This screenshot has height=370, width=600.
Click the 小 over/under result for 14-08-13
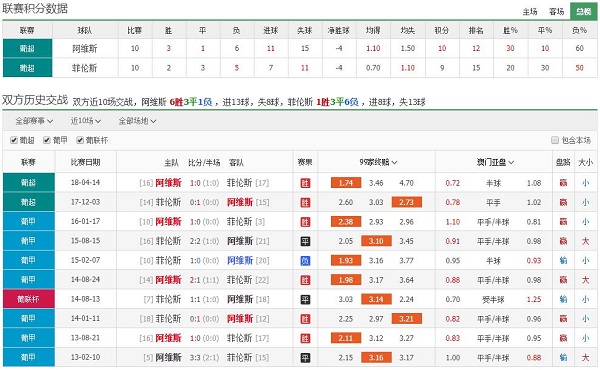(585, 300)
